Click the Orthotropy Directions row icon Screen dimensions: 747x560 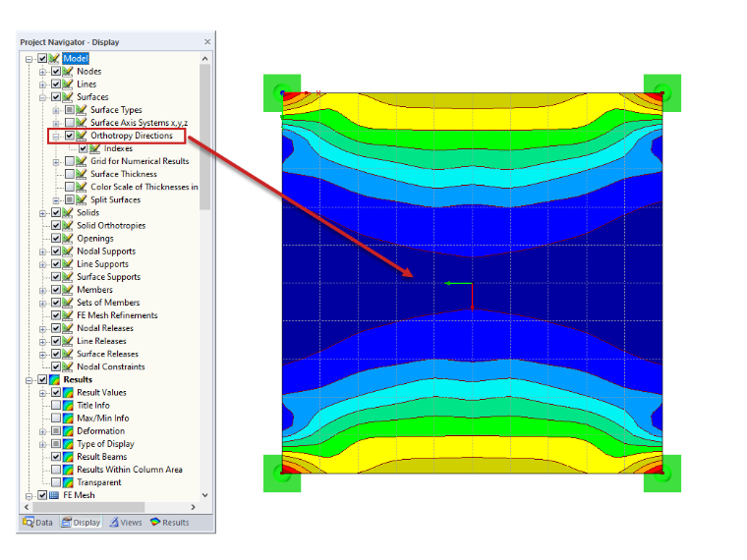pyautogui.click(x=82, y=136)
